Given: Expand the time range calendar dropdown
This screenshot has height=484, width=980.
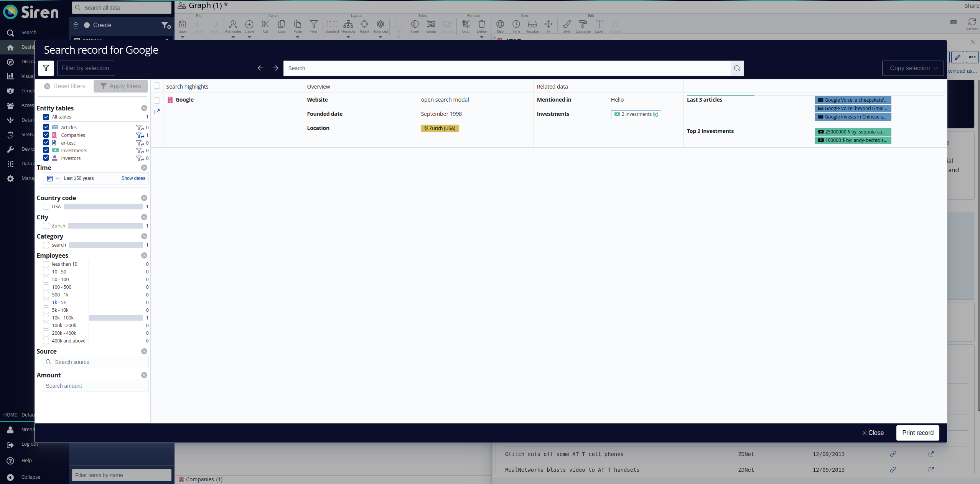Looking at the screenshot, I should click(x=53, y=178).
